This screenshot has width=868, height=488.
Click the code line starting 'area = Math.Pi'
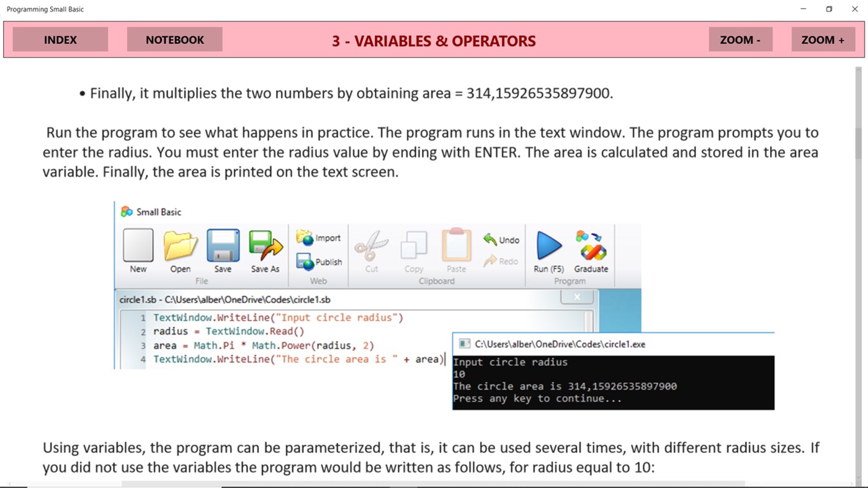264,345
